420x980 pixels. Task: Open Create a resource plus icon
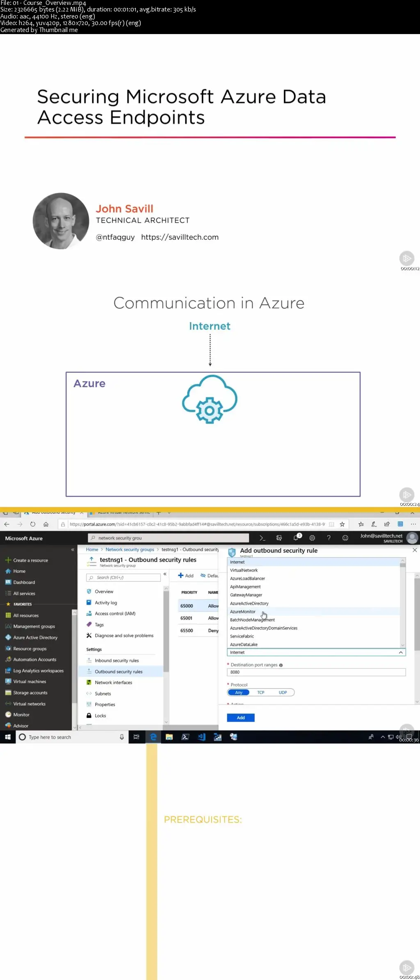(x=8, y=560)
